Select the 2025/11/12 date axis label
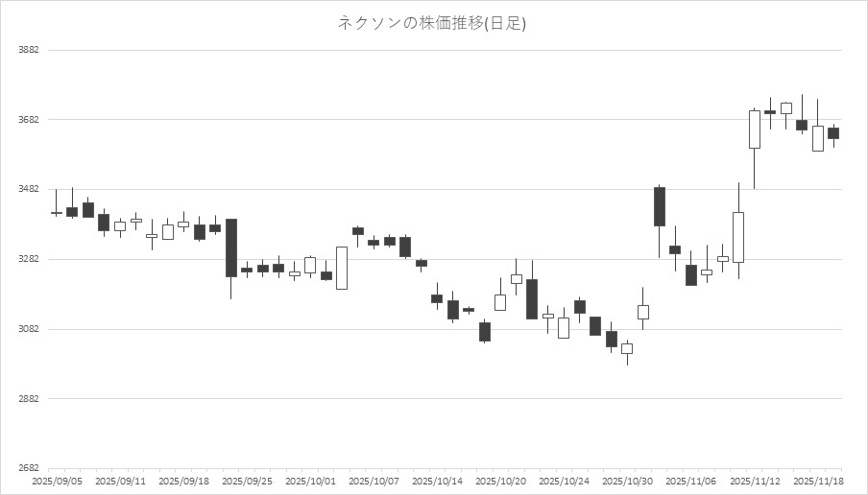 755,482
